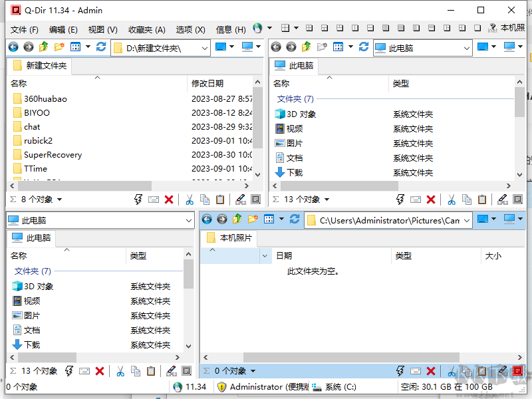Create a new folder using the toolbar icon

point(59,47)
